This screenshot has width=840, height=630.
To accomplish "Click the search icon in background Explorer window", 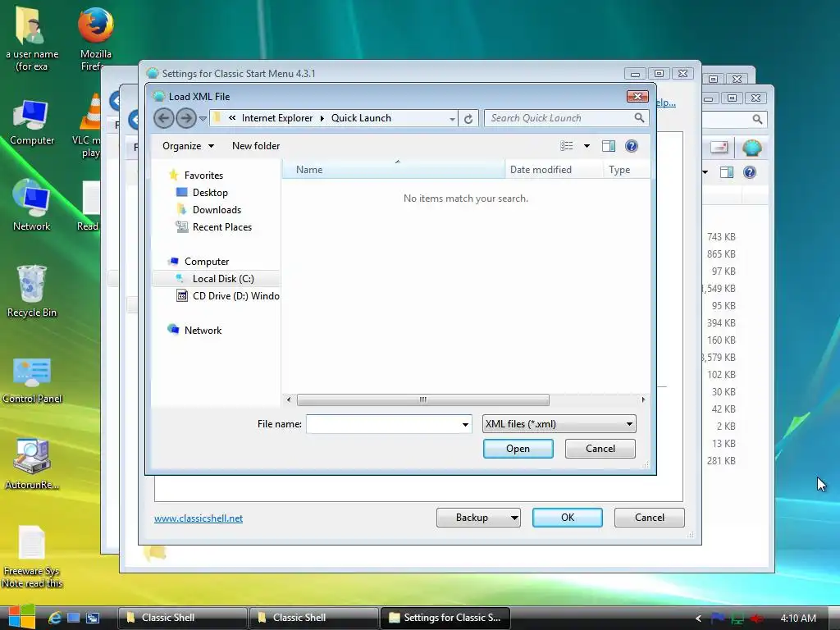I will 757,119.
